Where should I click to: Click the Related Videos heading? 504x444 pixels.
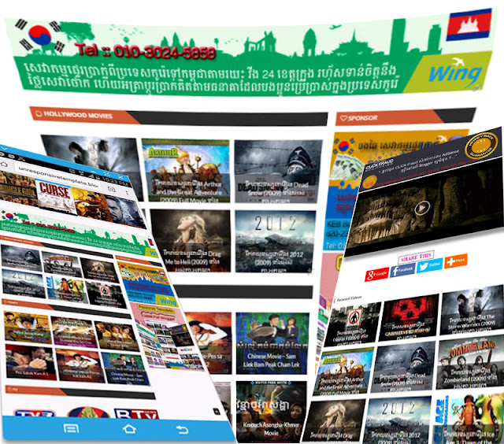pos(349,298)
